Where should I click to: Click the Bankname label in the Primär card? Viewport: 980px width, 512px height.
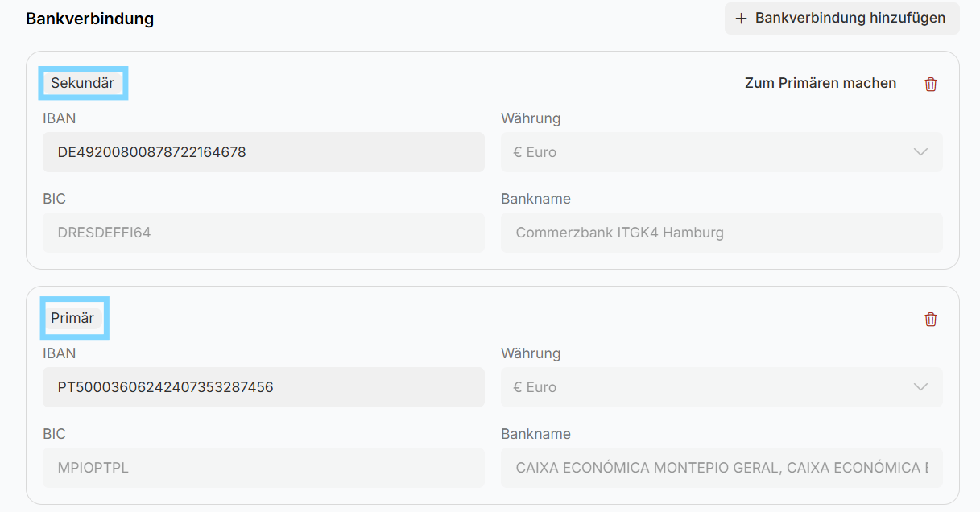[535, 434]
